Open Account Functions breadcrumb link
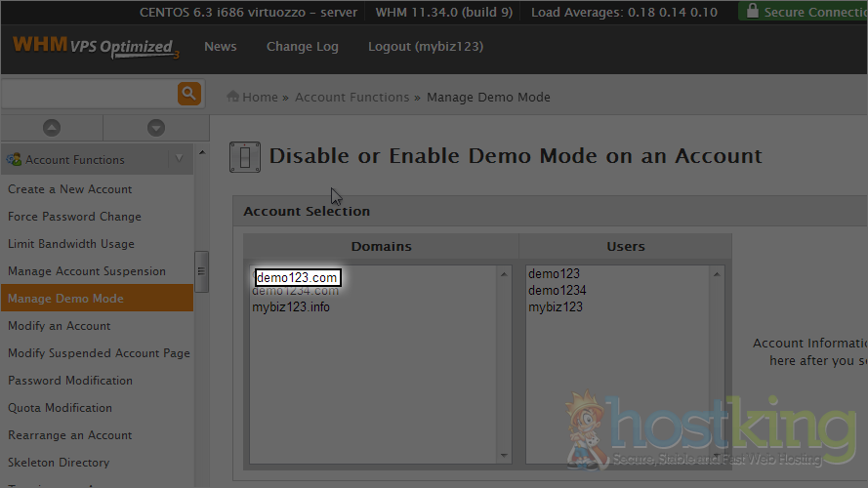 coord(351,97)
